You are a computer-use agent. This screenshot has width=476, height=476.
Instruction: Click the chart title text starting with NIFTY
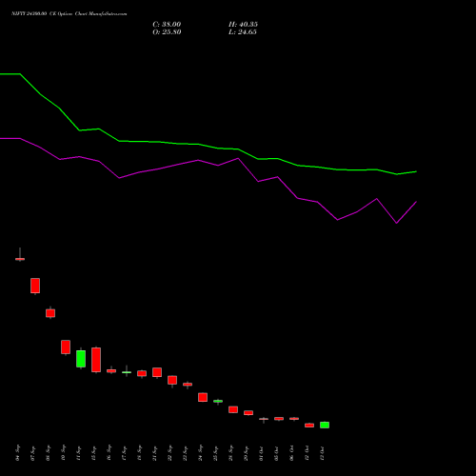69,14
